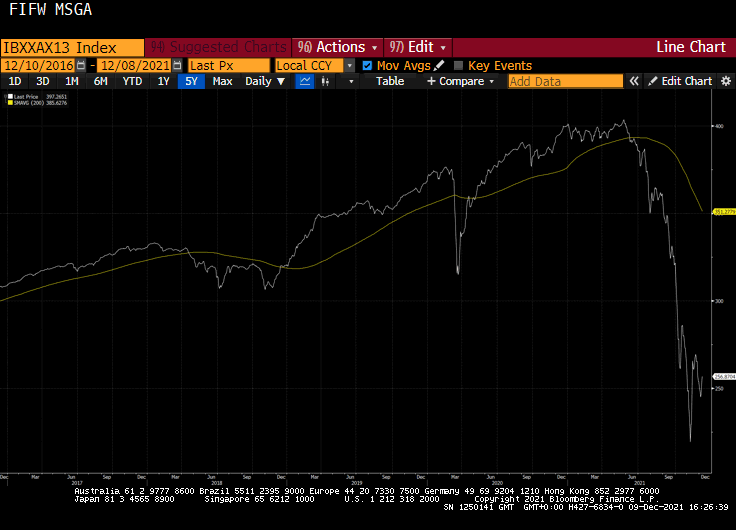Click the FIFW MSGA header text
736x530 pixels.
pyautogui.click(x=50, y=9)
